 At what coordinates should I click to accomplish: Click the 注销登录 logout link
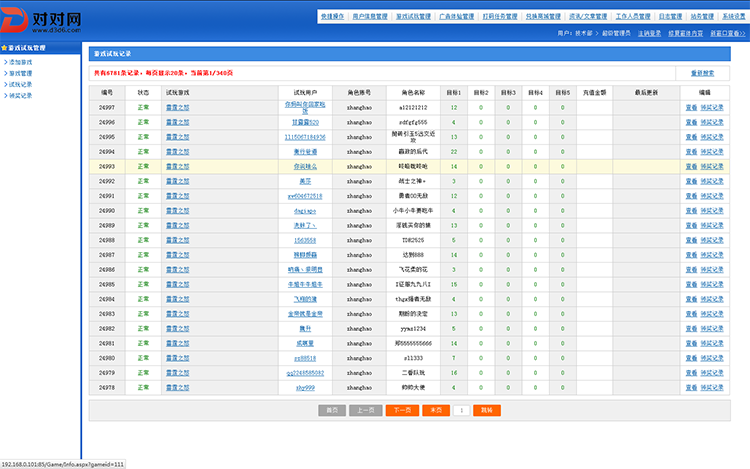click(649, 33)
